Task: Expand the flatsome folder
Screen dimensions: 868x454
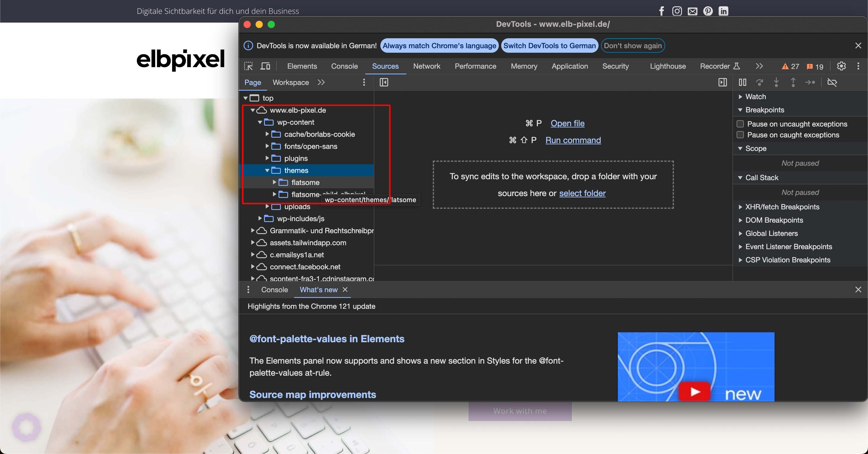Action: [x=274, y=182]
